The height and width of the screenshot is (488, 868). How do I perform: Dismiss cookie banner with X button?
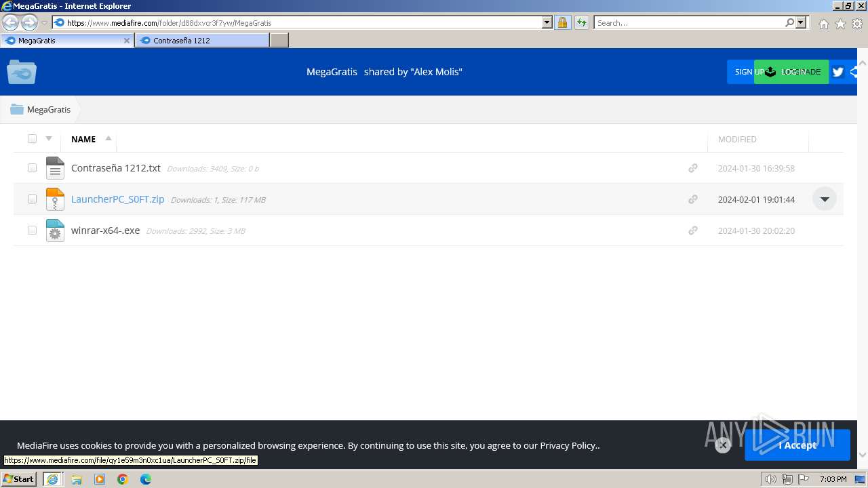pos(723,445)
